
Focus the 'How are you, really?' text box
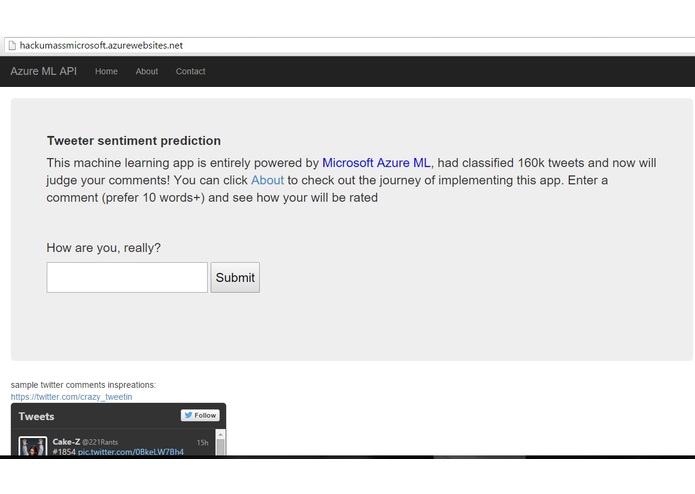point(127,277)
